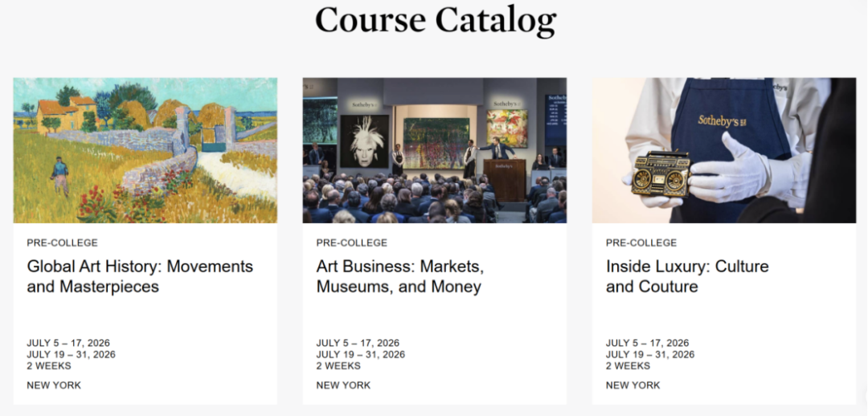Select July 19 – 31 session for Global Art History

71,354
